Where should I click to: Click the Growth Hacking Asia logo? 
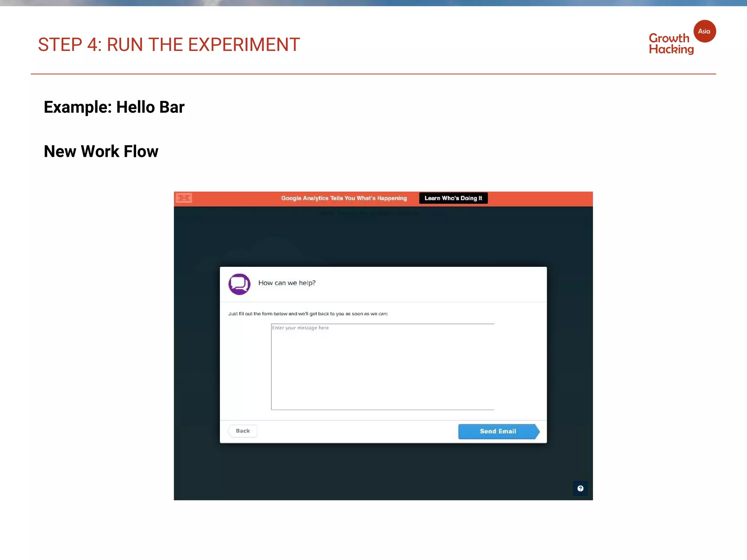point(682,38)
